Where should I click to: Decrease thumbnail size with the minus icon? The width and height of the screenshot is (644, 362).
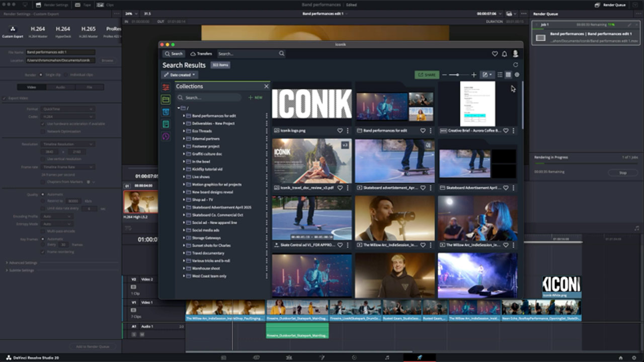coord(444,75)
